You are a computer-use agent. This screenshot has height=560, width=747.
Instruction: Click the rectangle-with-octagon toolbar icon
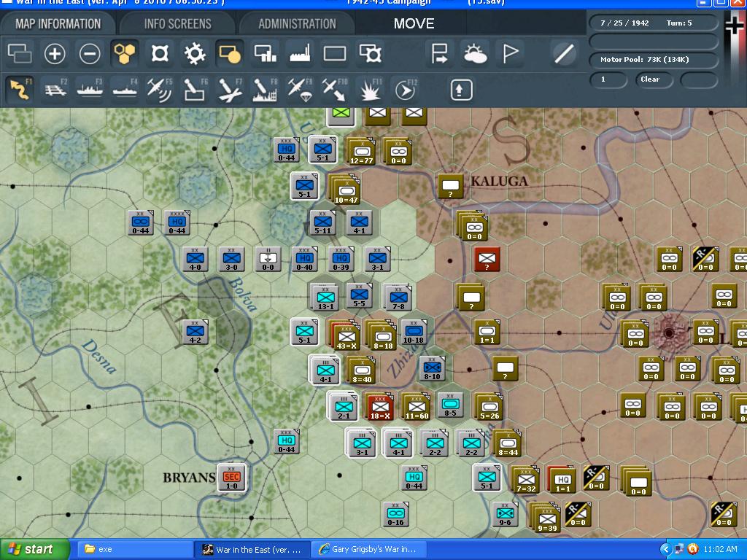[370, 53]
